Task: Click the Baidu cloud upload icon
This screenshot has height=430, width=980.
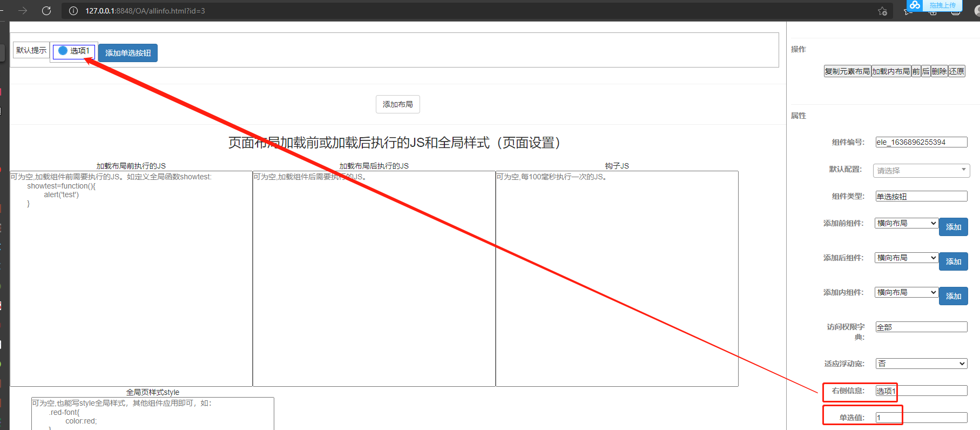Action: click(915, 5)
